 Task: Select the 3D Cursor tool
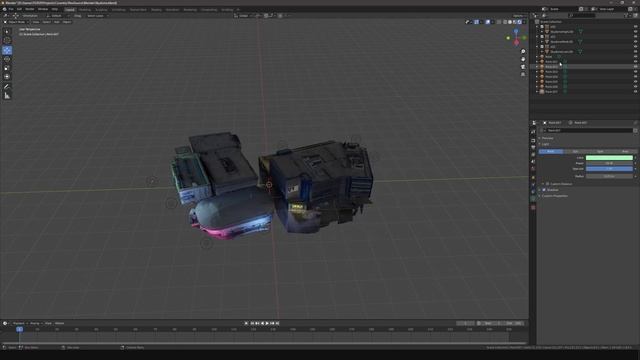pyautogui.click(x=7, y=40)
